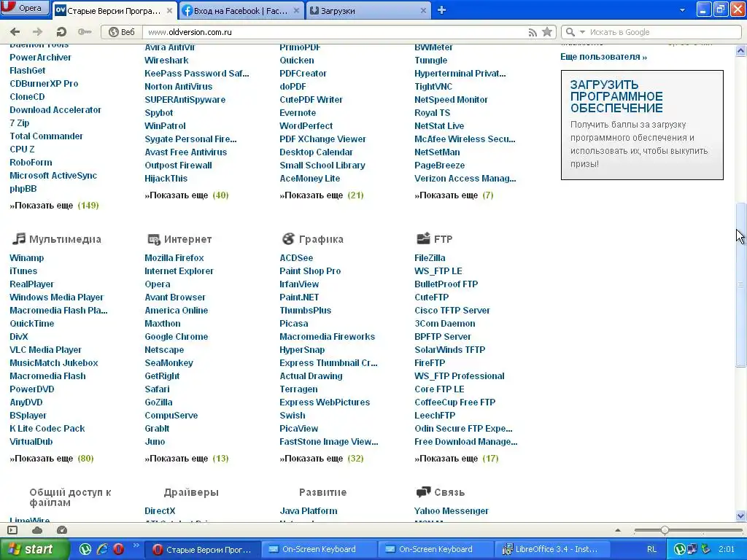This screenshot has height=560, width=747.
Task: Click the vertical scrollbar thumb
Action: pyautogui.click(x=740, y=285)
